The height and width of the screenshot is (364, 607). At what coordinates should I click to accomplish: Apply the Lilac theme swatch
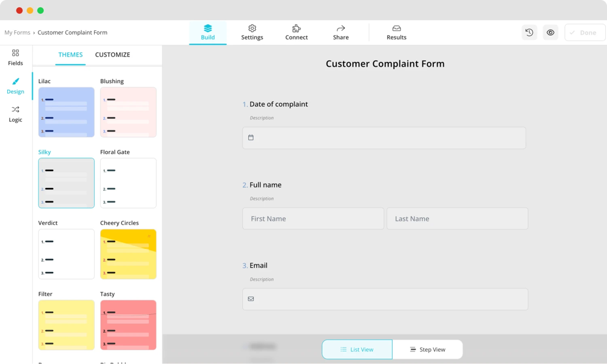(66, 112)
